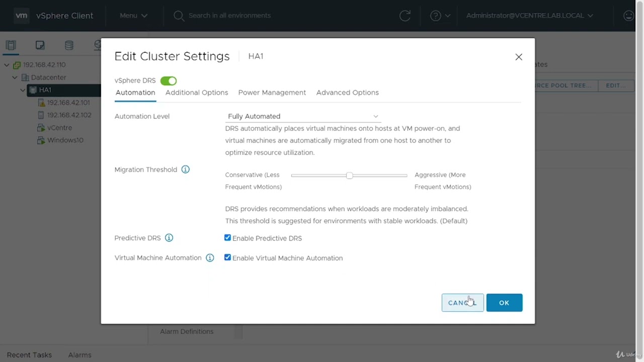Show Predictive DRS info icon
This screenshot has width=644, height=362.
[169, 238]
